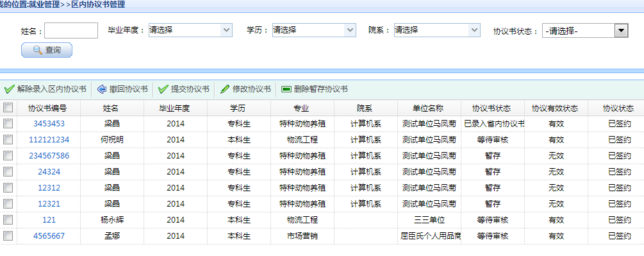
Task: Click the name cell 杨永辉
Action: [x=111, y=220]
